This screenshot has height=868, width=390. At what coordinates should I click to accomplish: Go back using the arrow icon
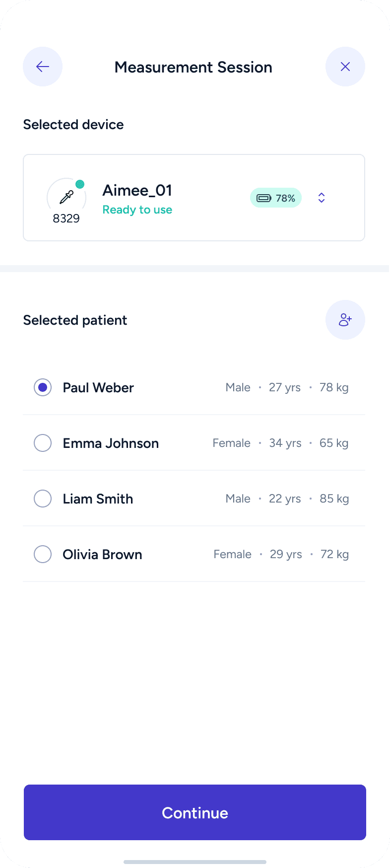click(x=43, y=67)
